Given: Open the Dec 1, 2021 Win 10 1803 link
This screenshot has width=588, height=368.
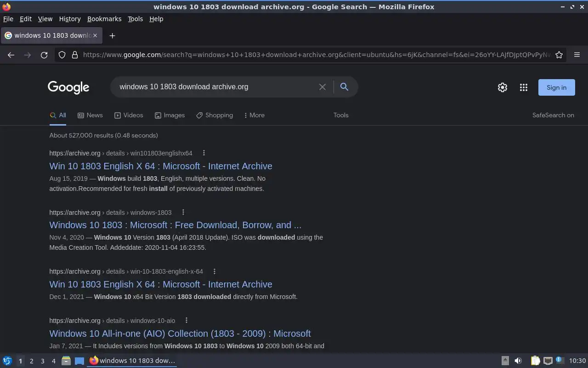Looking at the screenshot, I should point(161,284).
